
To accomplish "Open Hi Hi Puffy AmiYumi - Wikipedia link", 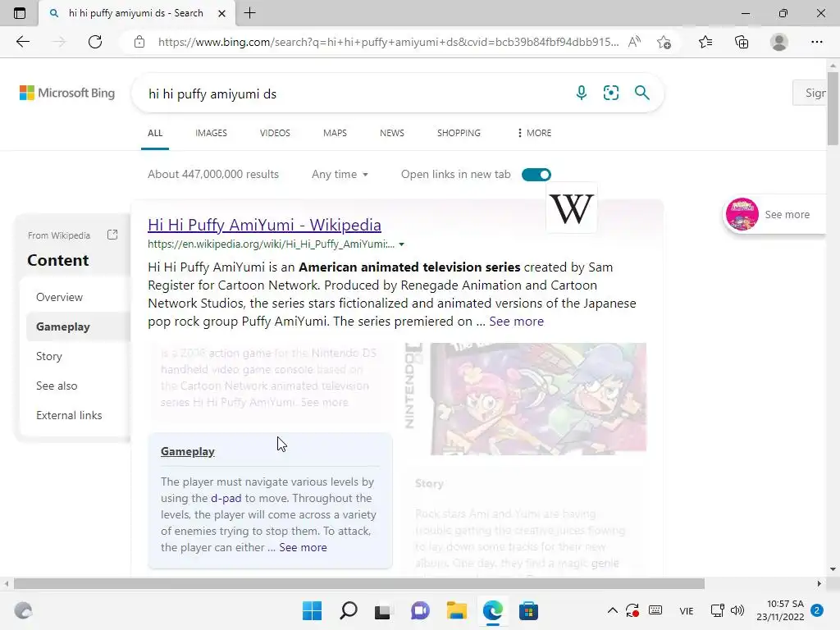I will [265, 225].
